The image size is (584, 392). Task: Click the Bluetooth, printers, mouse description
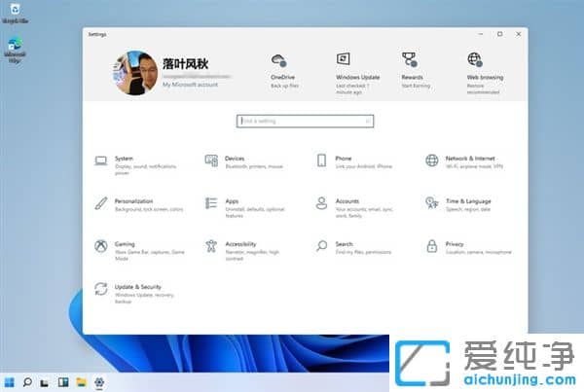[x=254, y=166]
